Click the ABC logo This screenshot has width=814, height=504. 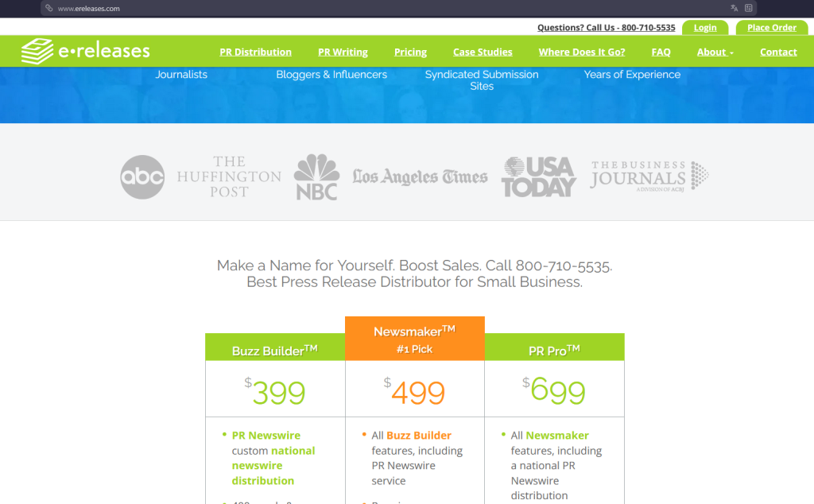[142, 177]
